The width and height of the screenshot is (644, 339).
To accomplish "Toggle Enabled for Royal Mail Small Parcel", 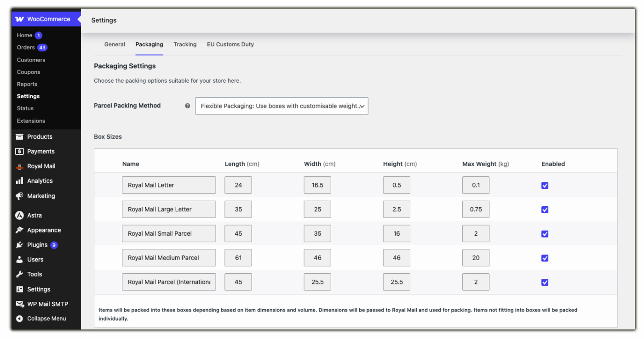I will 545,234.
